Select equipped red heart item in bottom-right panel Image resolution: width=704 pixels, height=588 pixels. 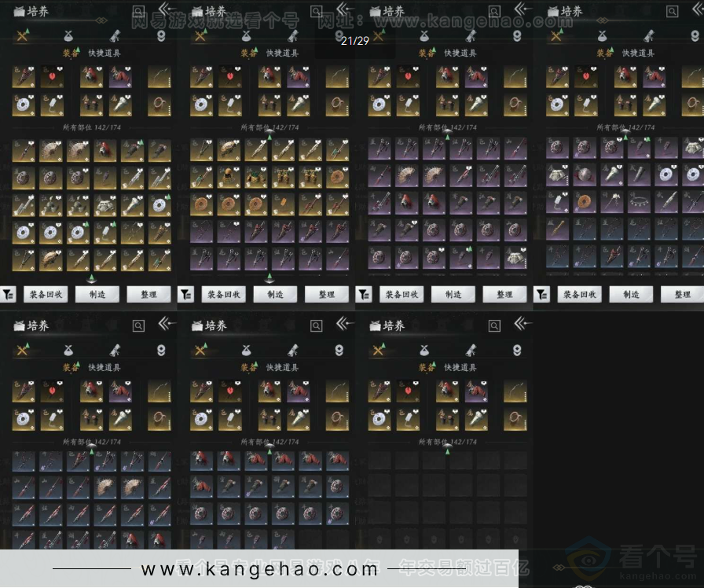coord(408,391)
